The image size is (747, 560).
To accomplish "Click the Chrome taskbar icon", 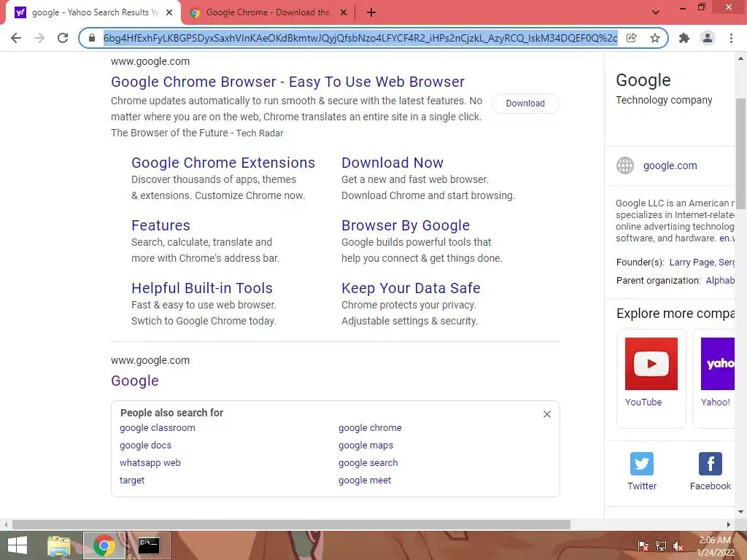I will click(x=104, y=545).
